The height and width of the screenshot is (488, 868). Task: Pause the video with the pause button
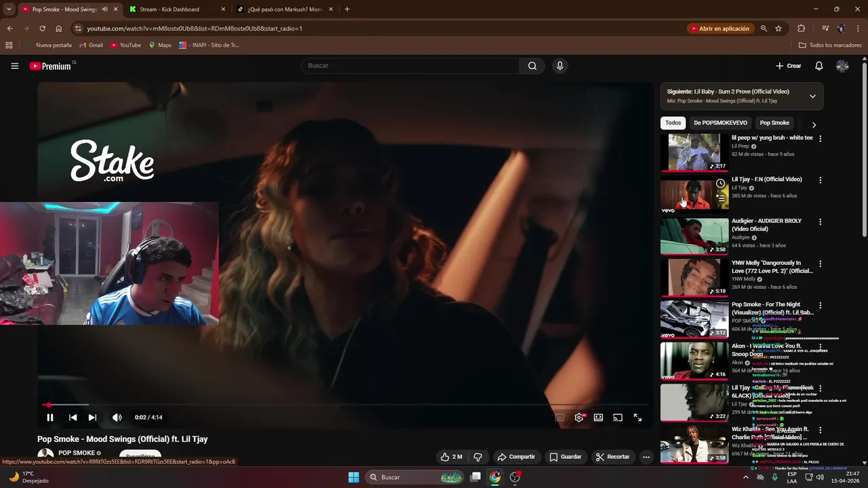[x=50, y=418]
